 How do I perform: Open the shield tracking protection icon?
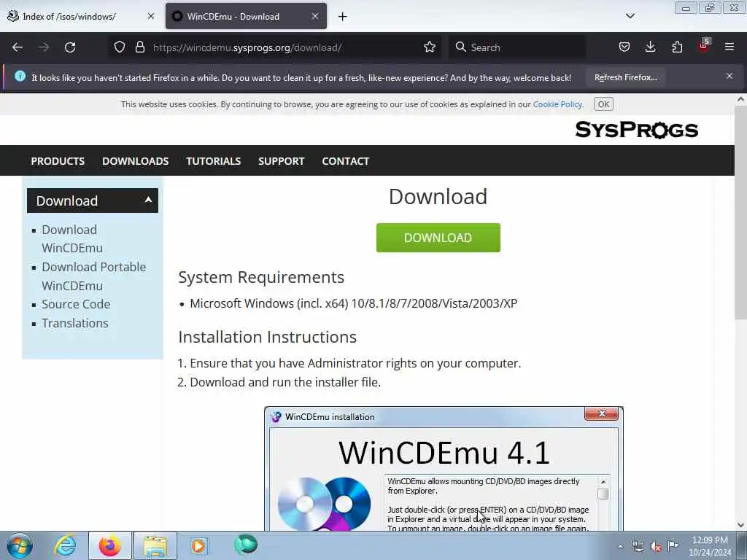pyautogui.click(x=120, y=47)
